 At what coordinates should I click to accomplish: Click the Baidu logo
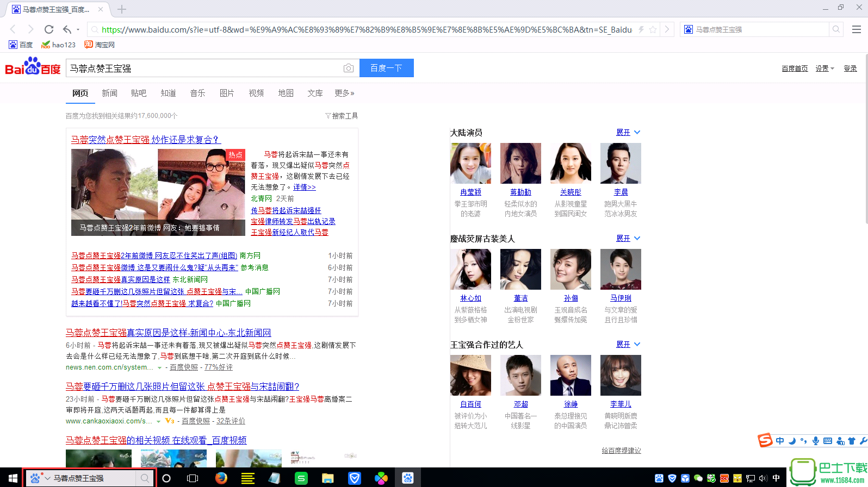33,67
